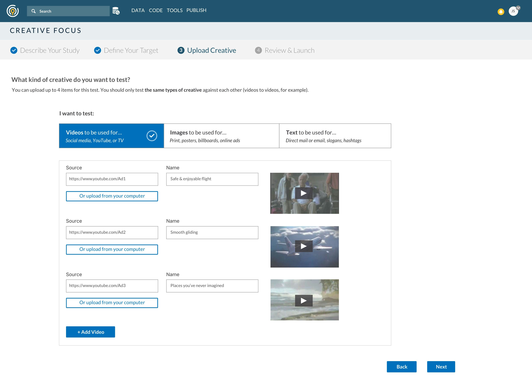Click the checkmark circle on the Describe Your Study step
Image resolution: width=532 pixels, height=392 pixels.
(14, 50)
